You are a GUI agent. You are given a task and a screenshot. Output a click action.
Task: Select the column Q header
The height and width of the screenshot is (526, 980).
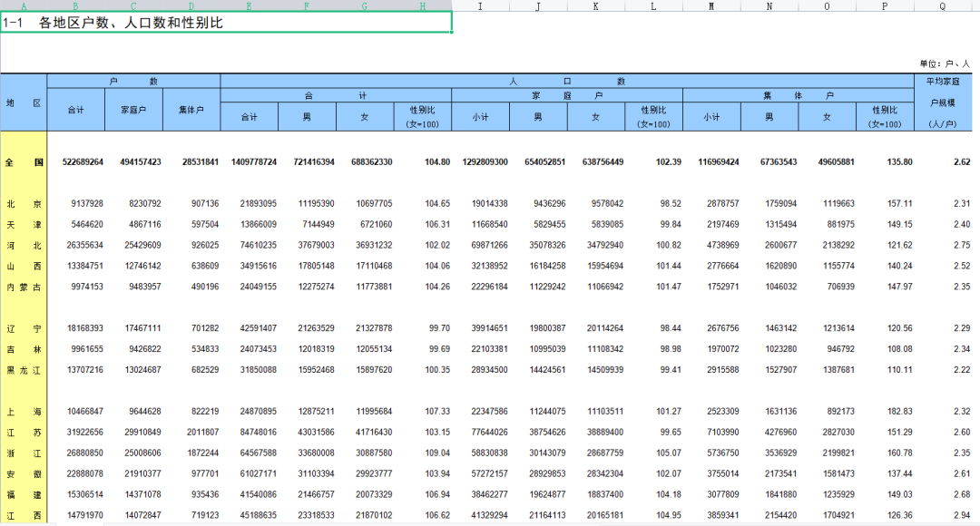(x=943, y=5)
